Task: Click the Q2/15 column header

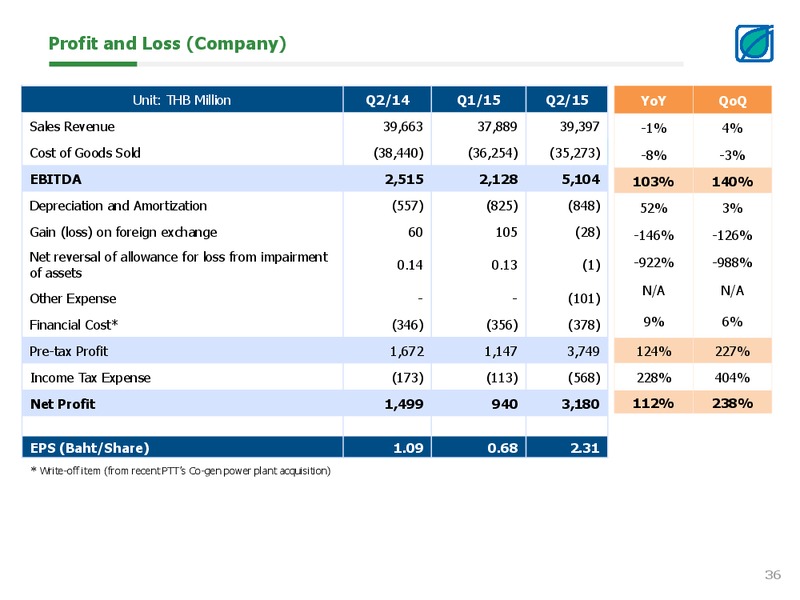Action: 567,99
